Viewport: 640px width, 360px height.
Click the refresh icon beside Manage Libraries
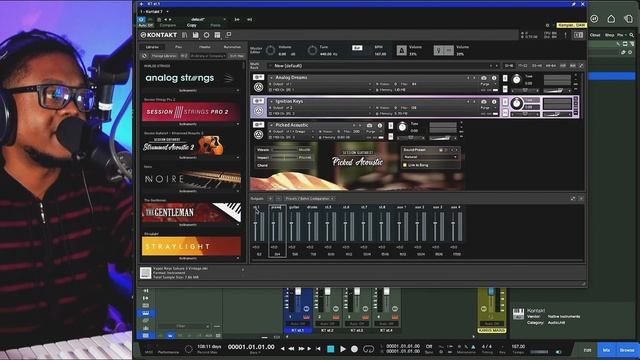[x=144, y=56]
